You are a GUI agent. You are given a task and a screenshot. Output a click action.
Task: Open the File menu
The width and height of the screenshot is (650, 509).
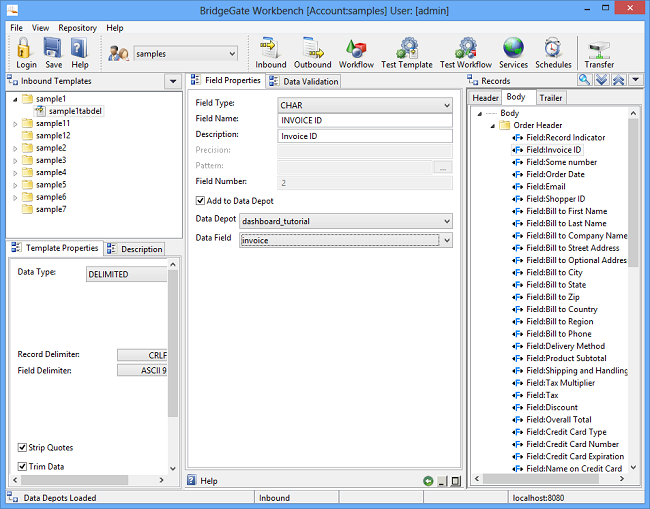pos(17,28)
